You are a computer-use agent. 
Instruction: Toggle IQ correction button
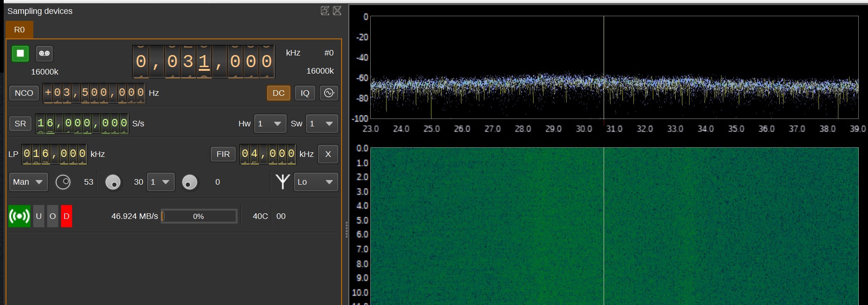point(305,93)
